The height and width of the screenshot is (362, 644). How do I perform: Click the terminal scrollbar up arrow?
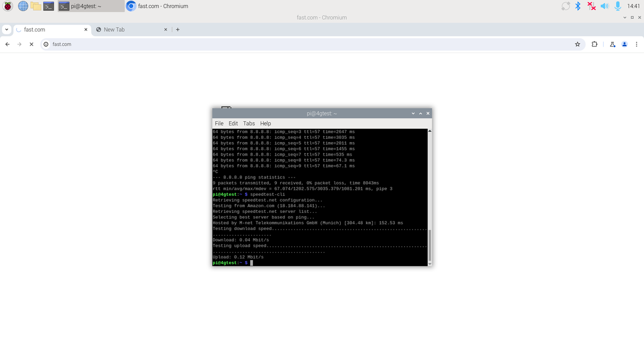[x=430, y=131]
